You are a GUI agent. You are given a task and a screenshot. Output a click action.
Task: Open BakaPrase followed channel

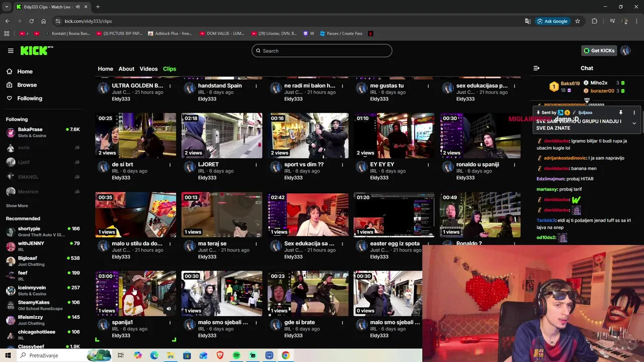click(x=43, y=132)
